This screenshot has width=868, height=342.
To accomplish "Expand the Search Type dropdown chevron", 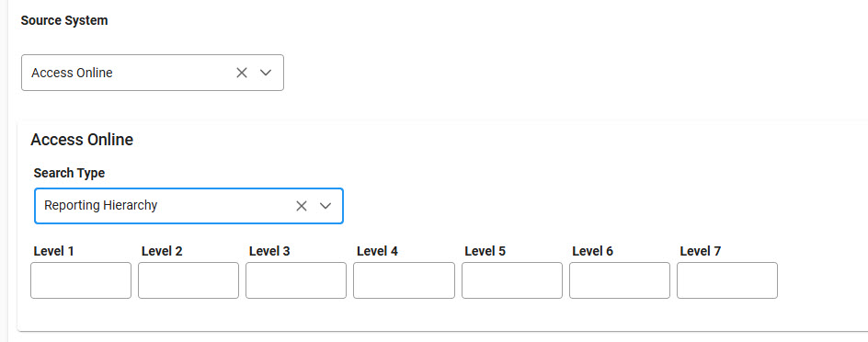I will pyautogui.click(x=325, y=206).
